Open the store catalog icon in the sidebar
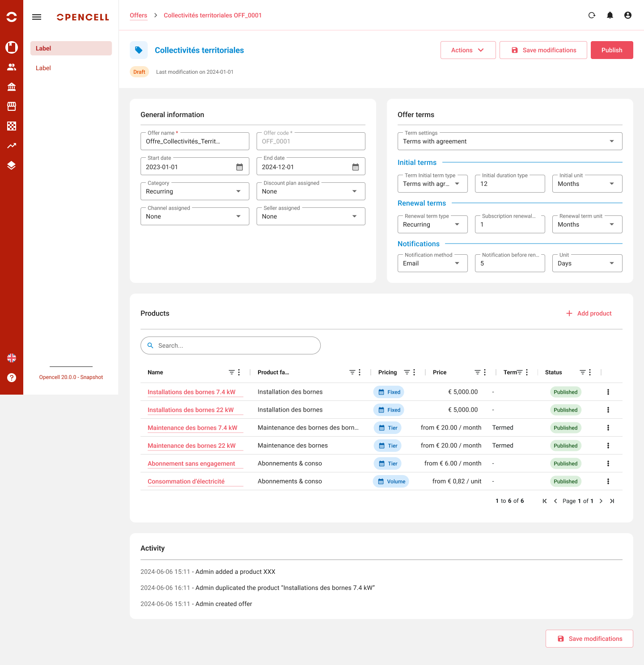This screenshot has width=644, height=665. coord(12,106)
